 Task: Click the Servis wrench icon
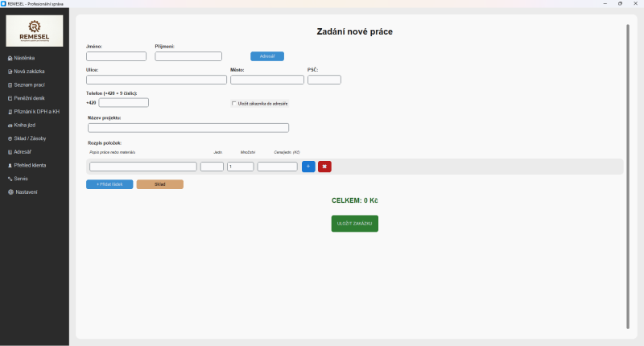(x=10, y=179)
